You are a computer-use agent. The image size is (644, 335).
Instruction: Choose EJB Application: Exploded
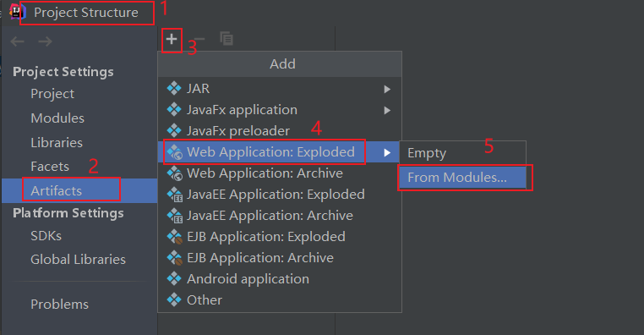coord(279,237)
